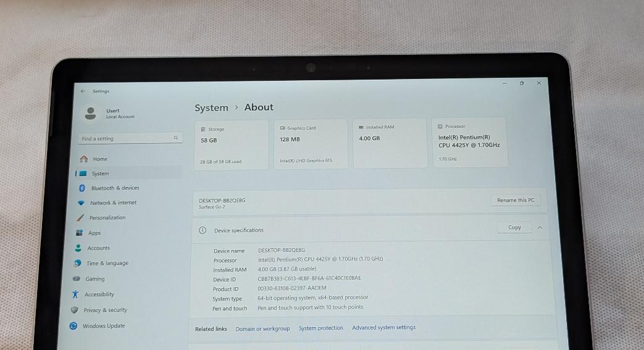Viewport: 644px width, 350px height.
Task: Open Advanced system settings link
Action: [383, 327]
